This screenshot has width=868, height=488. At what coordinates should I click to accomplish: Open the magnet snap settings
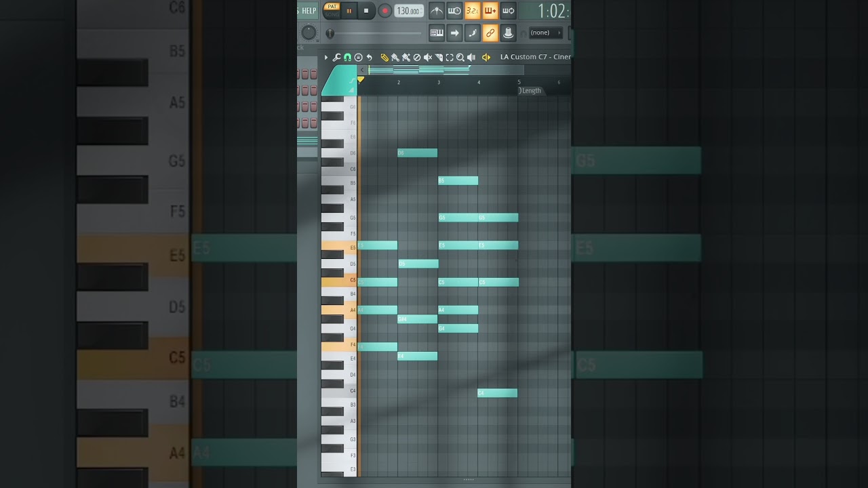coord(347,58)
